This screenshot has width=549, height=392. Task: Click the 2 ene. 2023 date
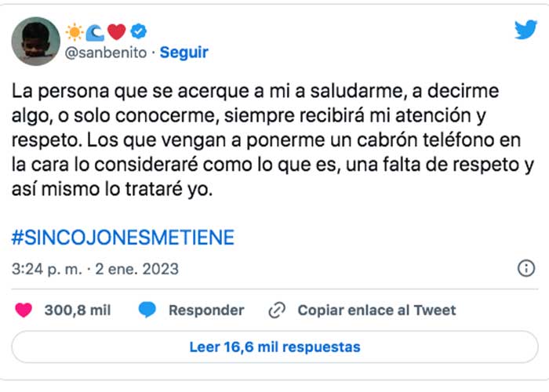[137, 269]
